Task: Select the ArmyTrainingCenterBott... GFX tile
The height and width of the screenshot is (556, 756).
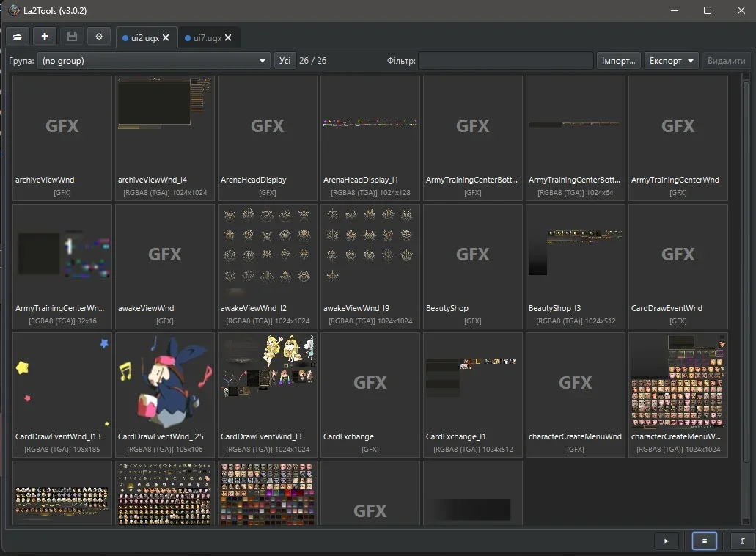Action: coord(473,138)
